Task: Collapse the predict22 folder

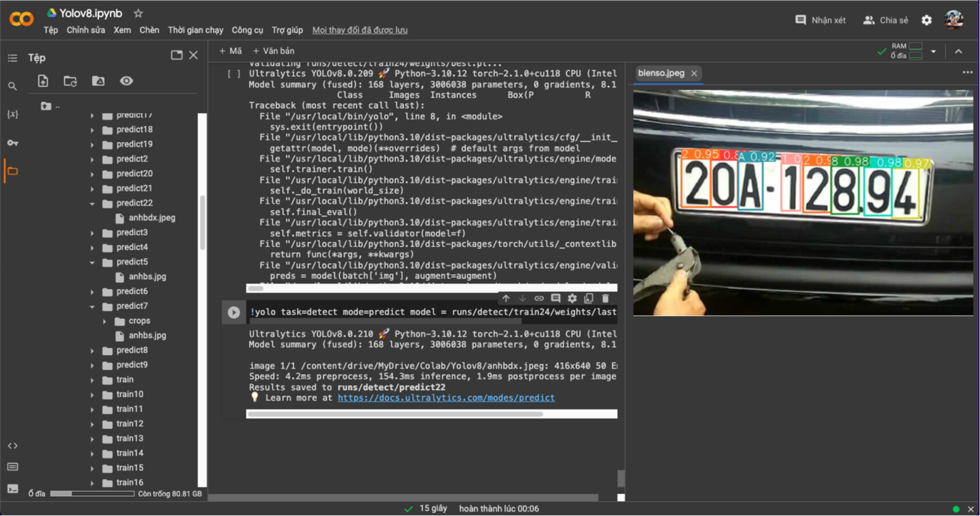Action: pyautogui.click(x=92, y=204)
